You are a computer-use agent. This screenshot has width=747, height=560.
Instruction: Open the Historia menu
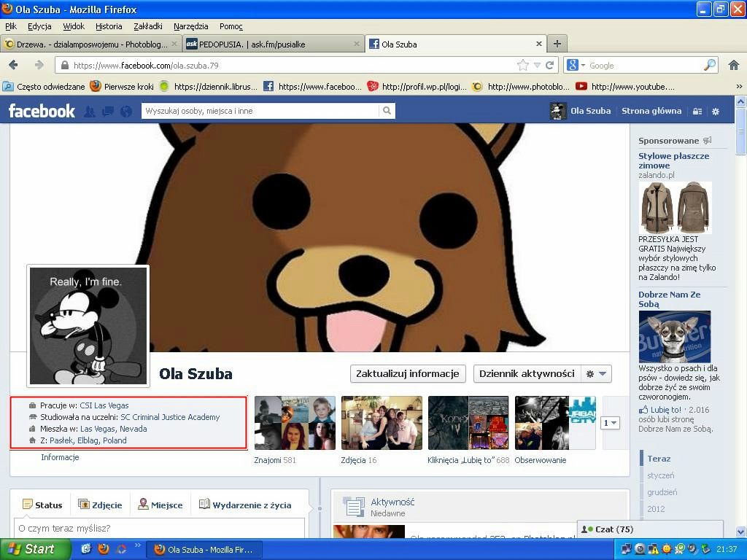(x=109, y=26)
